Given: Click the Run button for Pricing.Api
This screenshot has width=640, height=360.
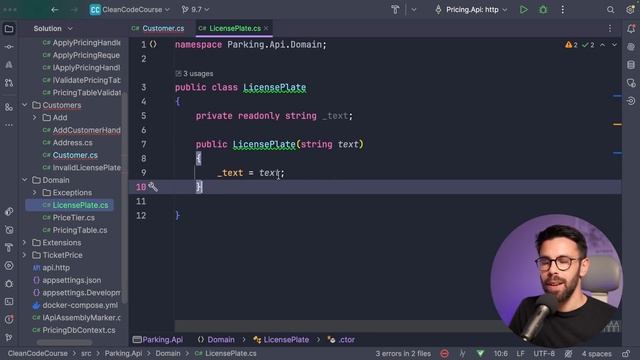Looking at the screenshot, I should point(523,9).
